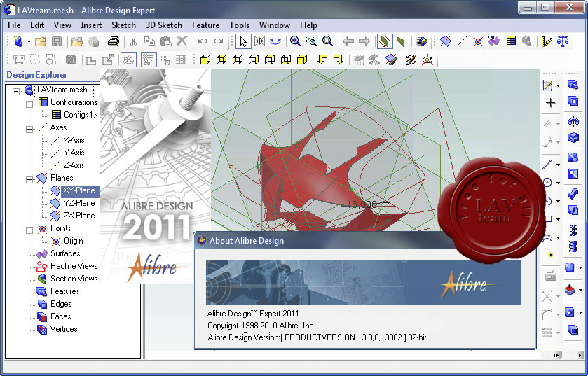The height and width of the screenshot is (376, 588).
Task: Click the Paste clipboard icon
Action: [x=166, y=41]
